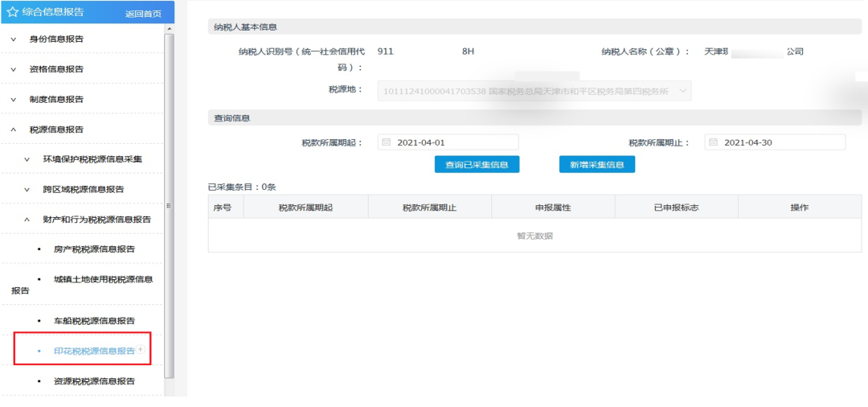Open 城镇土地使用税税源信息报告
868x407 pixels.
[82, 285]
